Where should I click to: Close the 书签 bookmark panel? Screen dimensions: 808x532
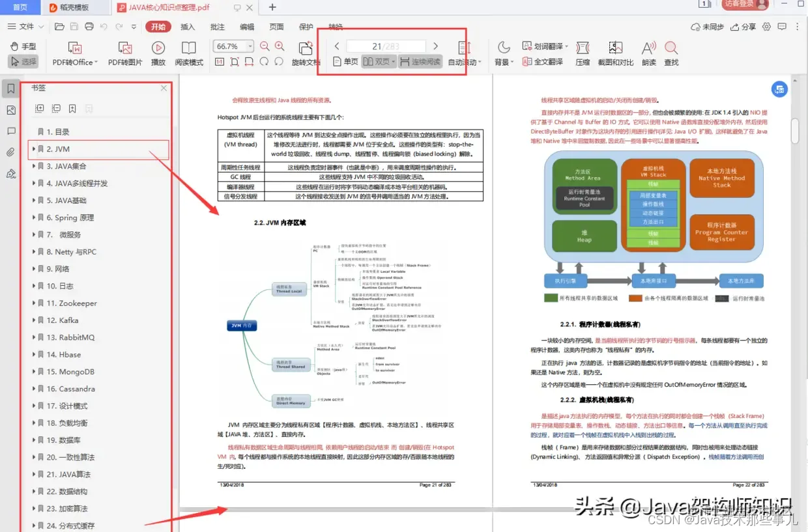click(164, 88)
